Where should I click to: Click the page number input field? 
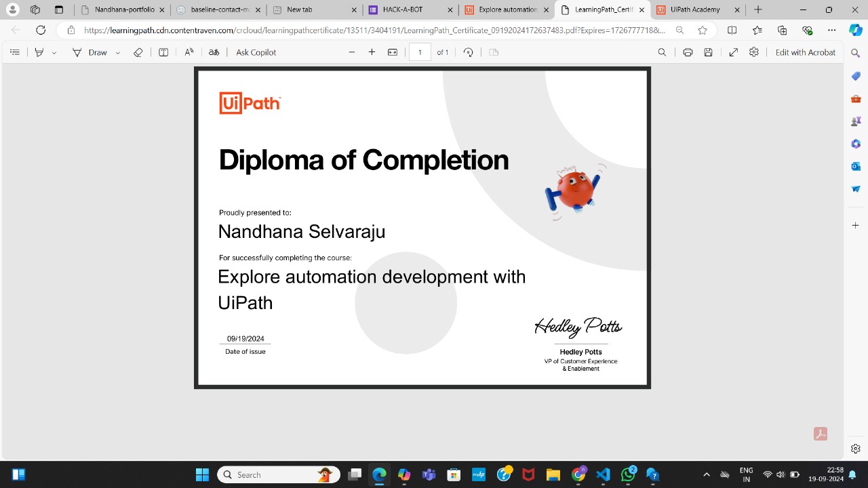point(420,52)
